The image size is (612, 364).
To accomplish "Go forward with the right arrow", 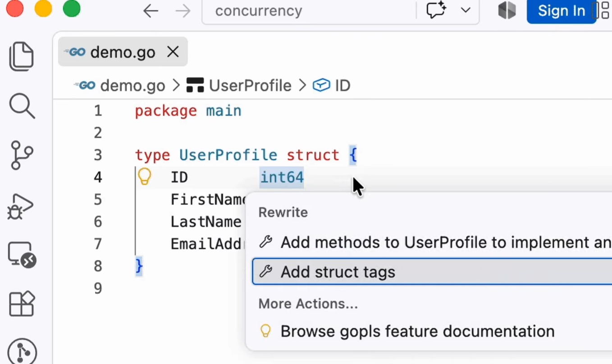I will [x=183, y=11].
